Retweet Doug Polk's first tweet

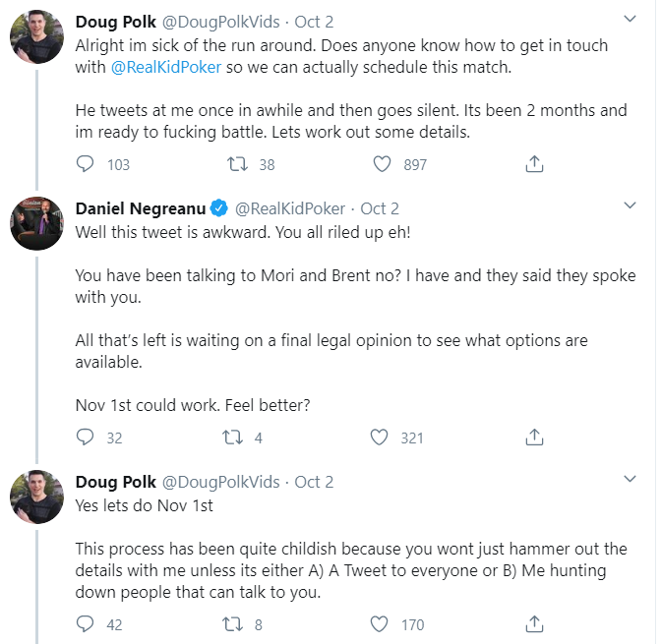[236, 164]
